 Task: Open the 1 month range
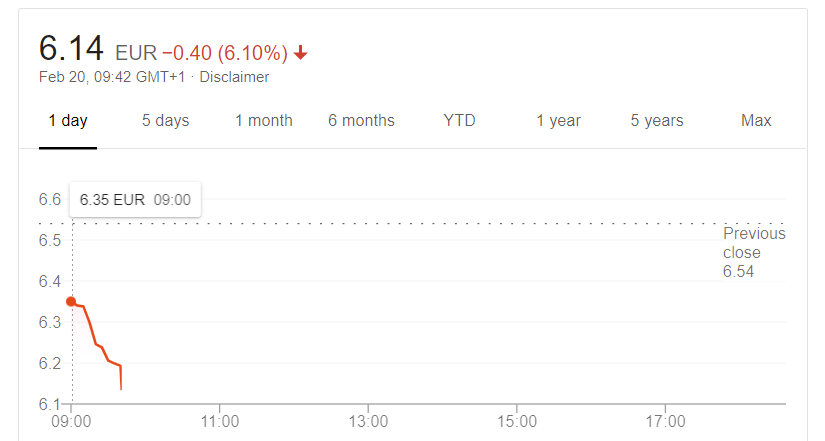coord(264,121)
